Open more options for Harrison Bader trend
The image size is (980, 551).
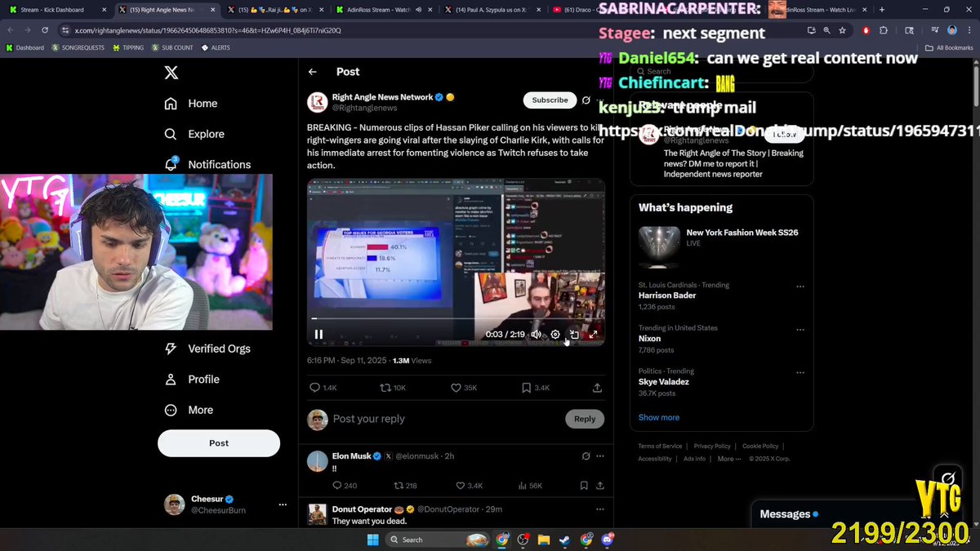800,287
